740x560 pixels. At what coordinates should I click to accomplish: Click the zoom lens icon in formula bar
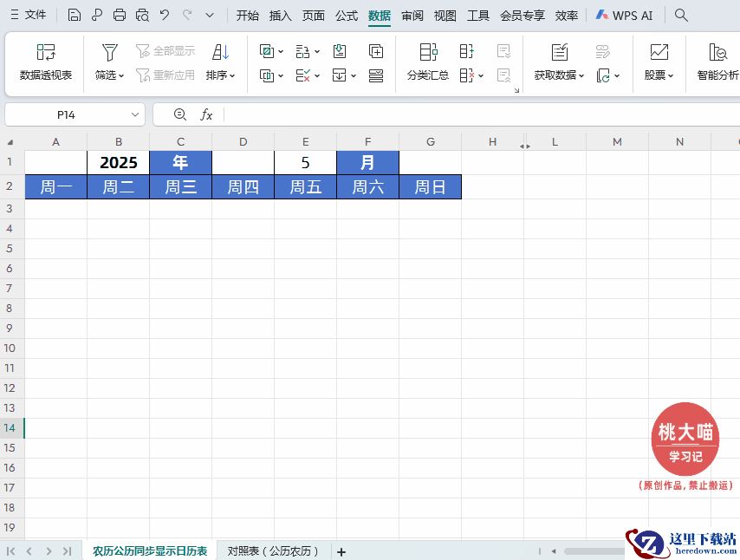pyautogui.click(x=180, y=114)
